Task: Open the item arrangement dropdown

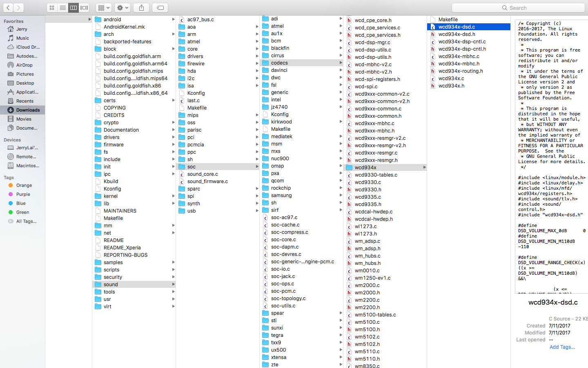Action: coord(104,8)
